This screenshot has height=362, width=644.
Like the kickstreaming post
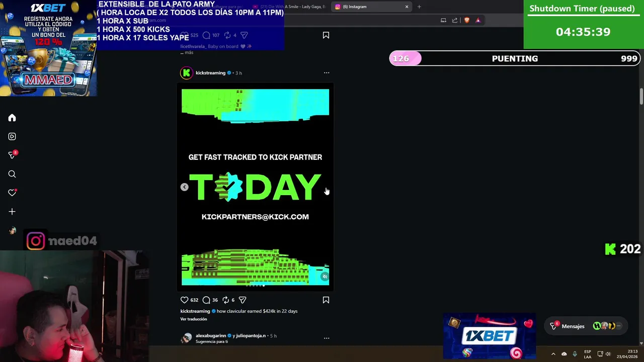click(x=184, y=300)
